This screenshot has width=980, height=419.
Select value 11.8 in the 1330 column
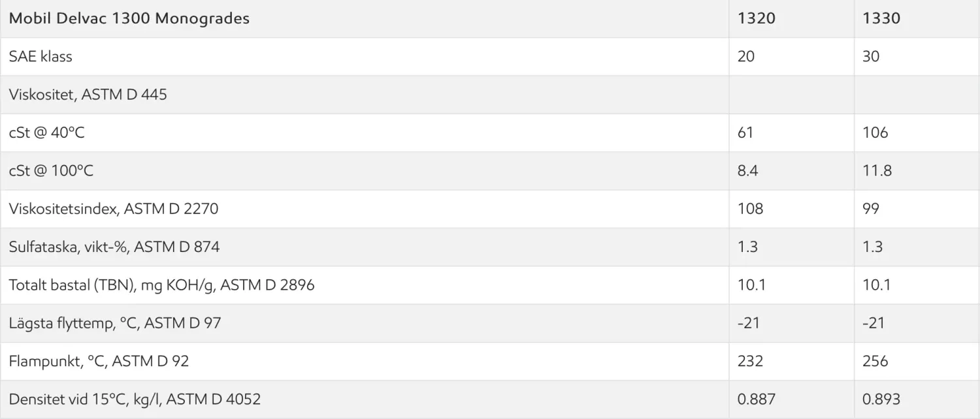coord(877,170)
